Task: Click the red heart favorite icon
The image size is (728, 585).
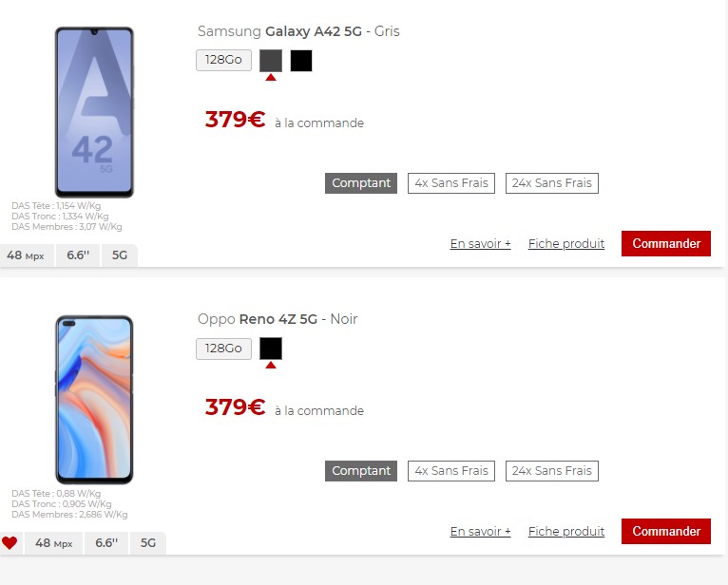Action: pyautogui.click(x=10, y=542)
